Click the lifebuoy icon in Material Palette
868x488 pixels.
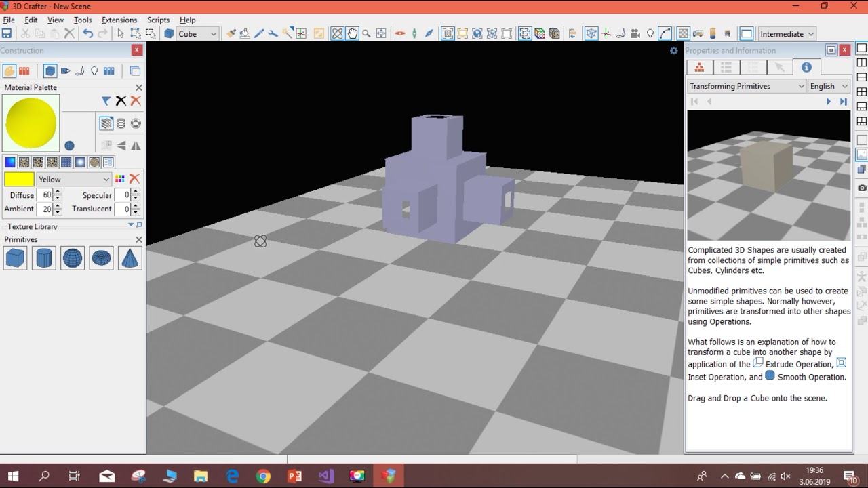tap(136, 123)
